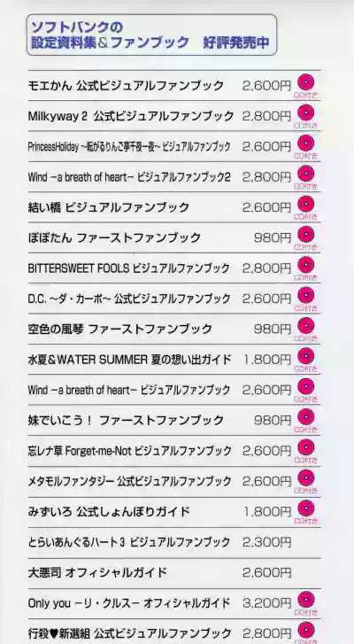Select the メタモルファンタジー 公式ビジュアルファンブック title
This screenshot has height=644, width=354.
(129, 481)
